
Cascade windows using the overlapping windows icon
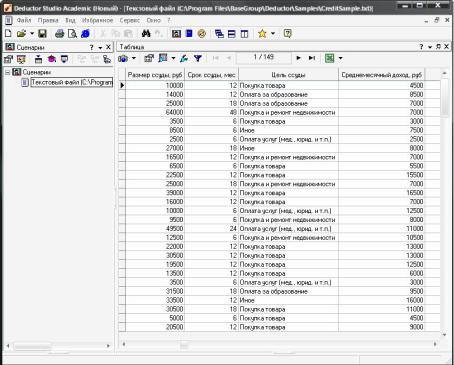coord(219,33)
